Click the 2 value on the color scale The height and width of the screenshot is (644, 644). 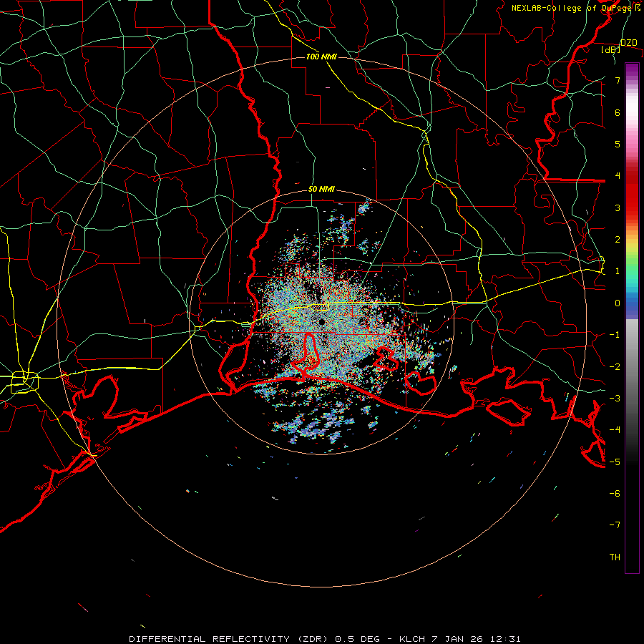point(618,240)
